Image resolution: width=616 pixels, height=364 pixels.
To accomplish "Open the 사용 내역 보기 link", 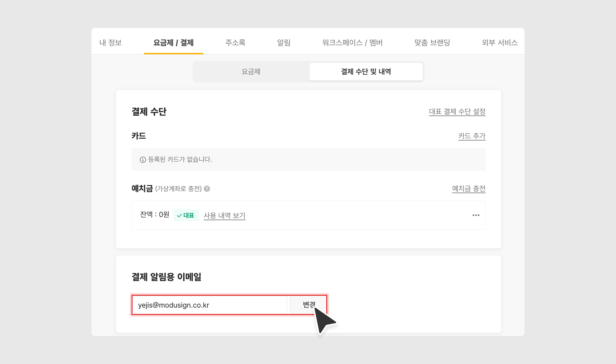I will coord(224,215).
